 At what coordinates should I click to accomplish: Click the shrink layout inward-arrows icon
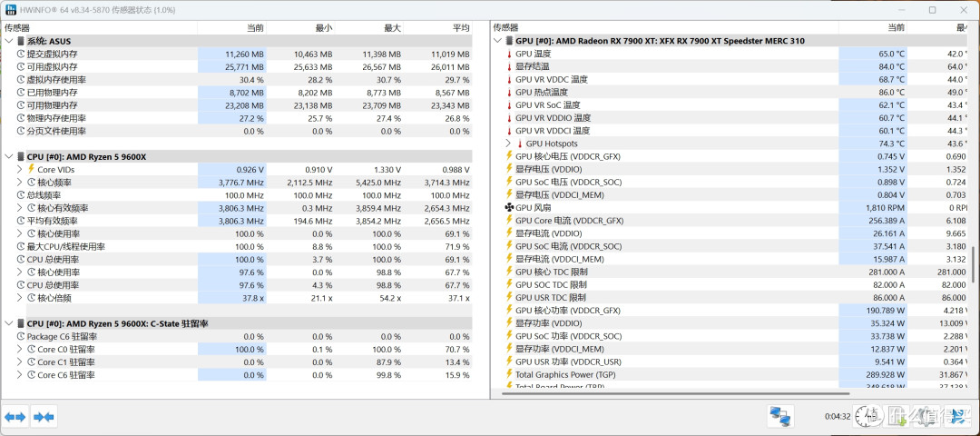[x=44, y=417]
